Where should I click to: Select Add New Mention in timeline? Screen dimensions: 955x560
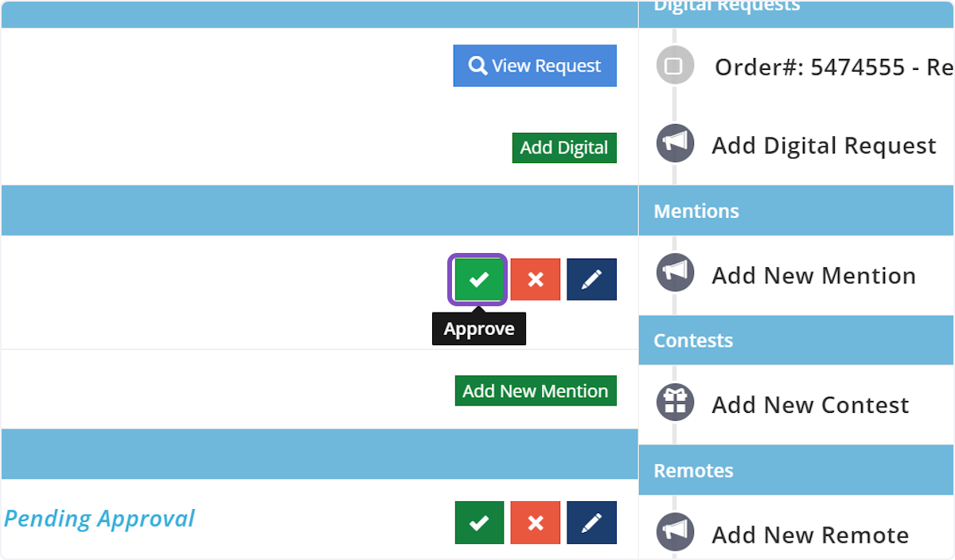(x=813, y=276)
